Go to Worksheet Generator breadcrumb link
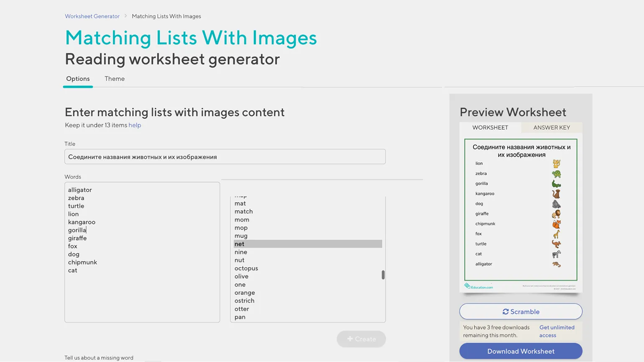 point(92,16)
